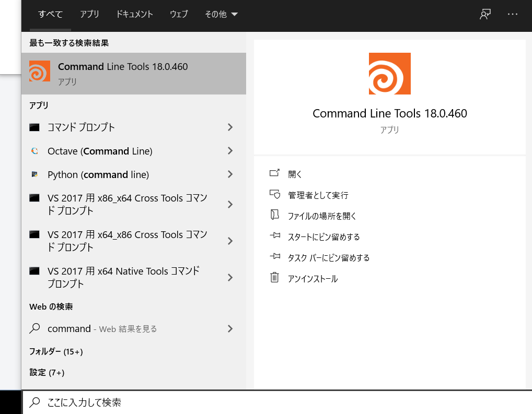This screenshot has width=532, height=414.
Task: Select Command Line Tools 18.0.460 best match
Action: pos(134,74)
